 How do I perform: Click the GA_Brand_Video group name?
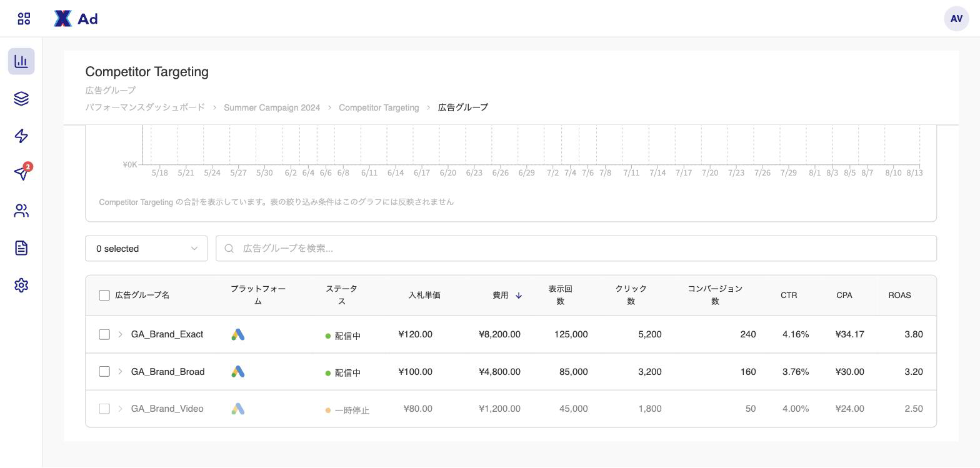(x=167, y=409)
